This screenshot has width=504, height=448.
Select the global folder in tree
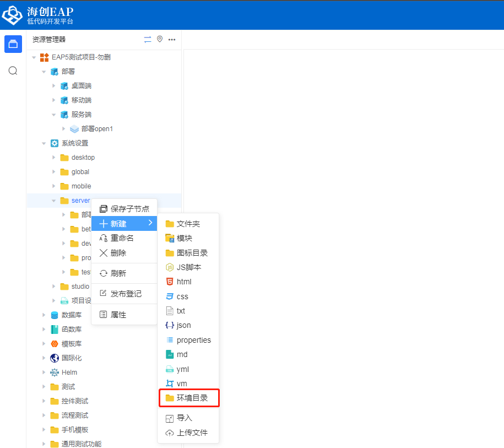point(80,172)
